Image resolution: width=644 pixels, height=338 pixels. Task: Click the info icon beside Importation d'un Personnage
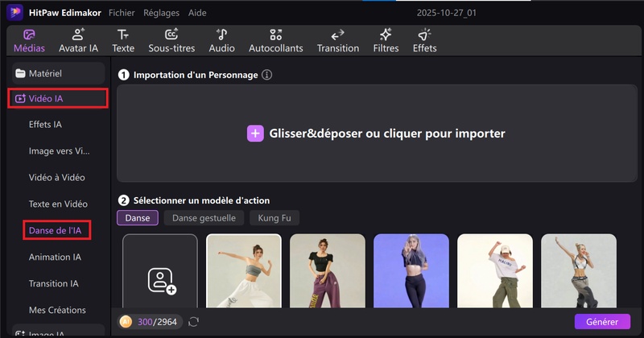tap(267, 75)
